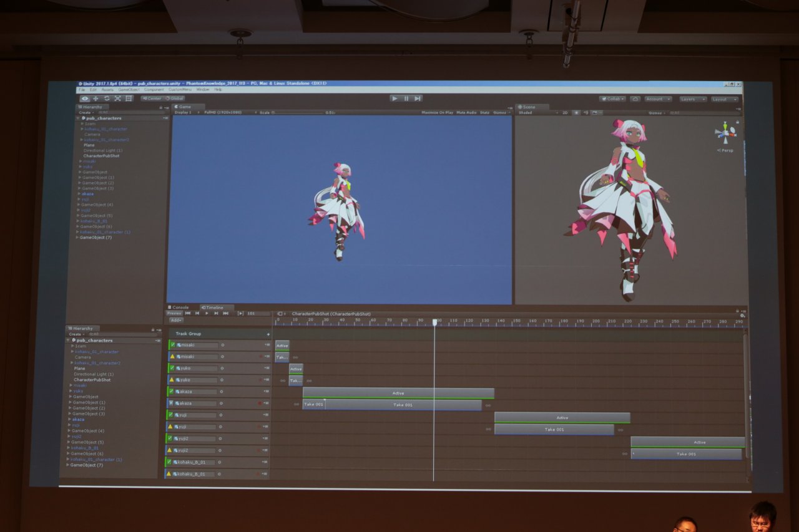Go to previous frame in the Timeline

197,313
